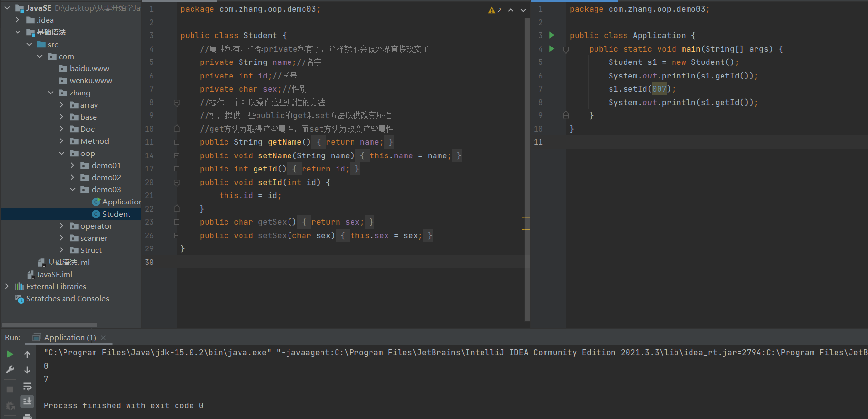Expand External Libraries node
The width and height of the screenshot is (868, 419).
(x=7, y=286)
